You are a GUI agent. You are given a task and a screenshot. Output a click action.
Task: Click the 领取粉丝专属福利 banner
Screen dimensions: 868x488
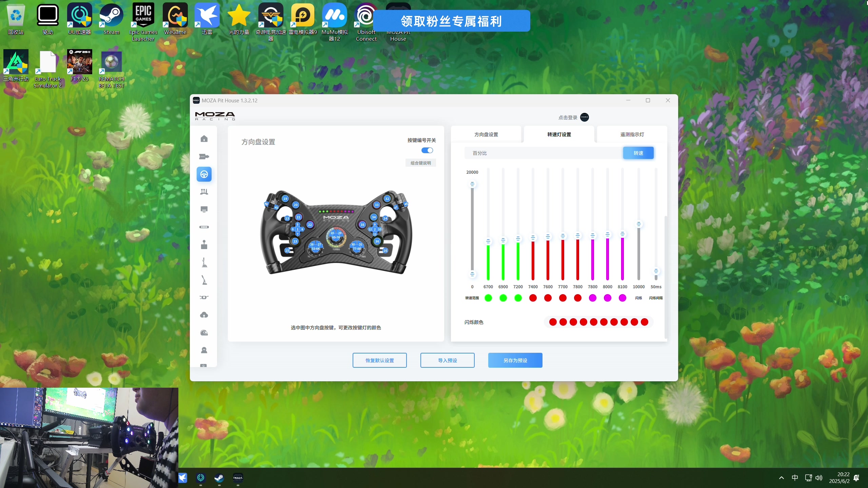(451, 21)
